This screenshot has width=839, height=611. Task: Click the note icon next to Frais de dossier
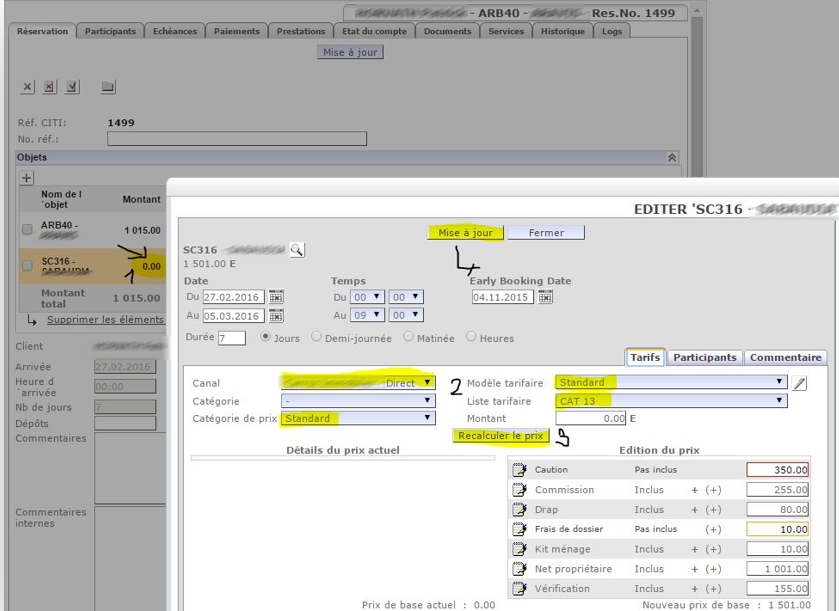click(x=519, y=529)
